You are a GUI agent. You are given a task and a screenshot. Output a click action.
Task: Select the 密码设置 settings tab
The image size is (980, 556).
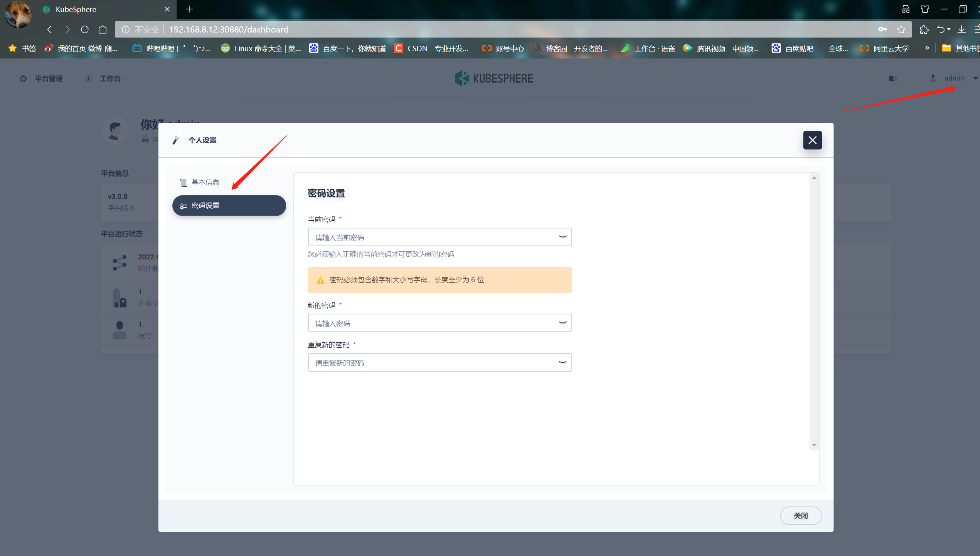pyautogui.click(x=229, y=206)
